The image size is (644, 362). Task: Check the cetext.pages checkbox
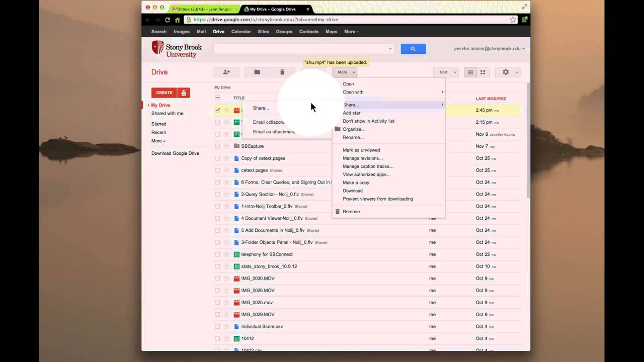217,170
